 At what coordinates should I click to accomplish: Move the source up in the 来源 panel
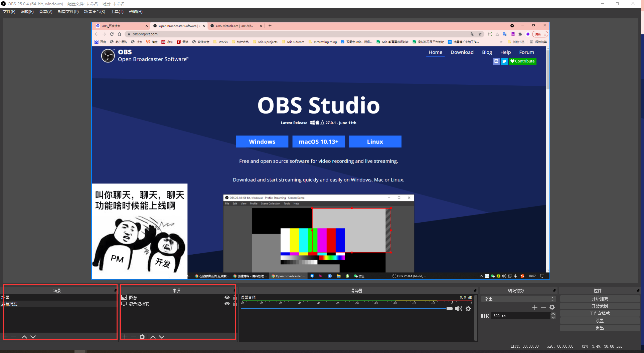(153, 337)
